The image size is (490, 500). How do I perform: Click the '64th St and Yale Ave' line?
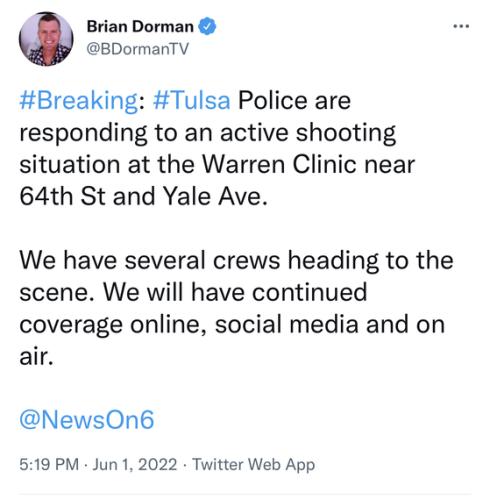pos(144,196)
